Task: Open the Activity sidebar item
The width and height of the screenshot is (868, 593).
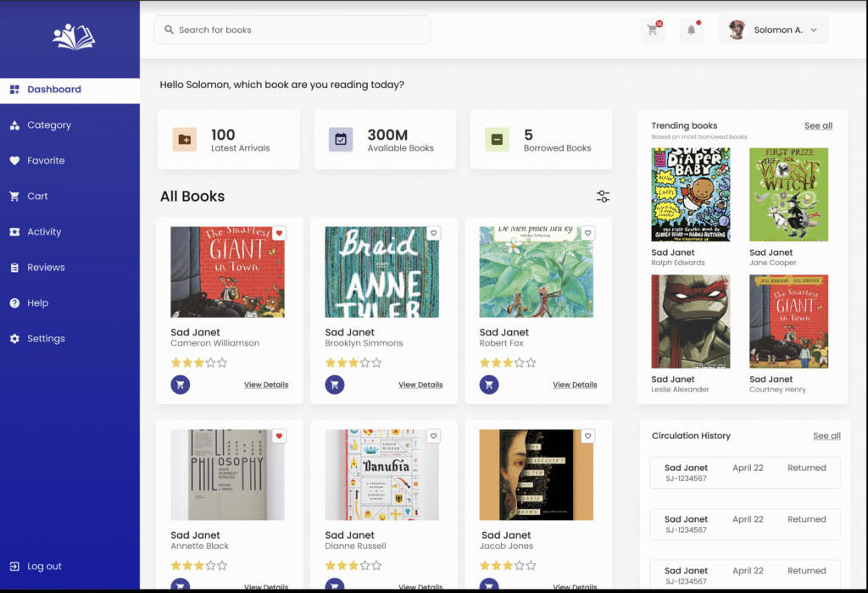Action: click(x=44, y=232)
